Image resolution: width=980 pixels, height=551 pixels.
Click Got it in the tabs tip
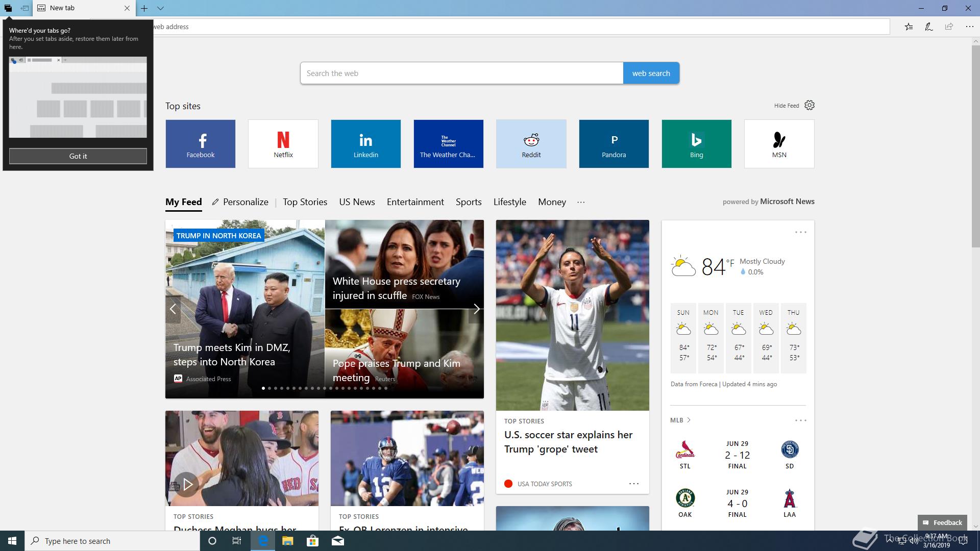(78, 156)
